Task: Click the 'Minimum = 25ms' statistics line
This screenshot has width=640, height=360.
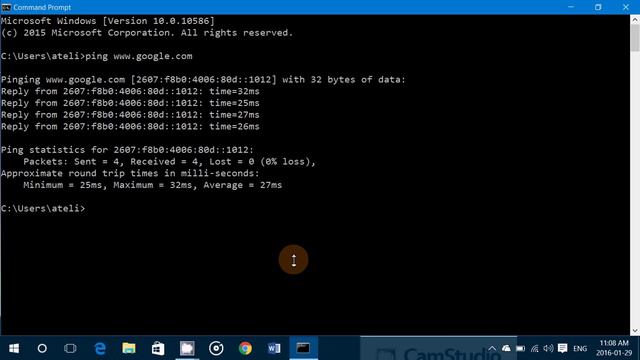Action: click(x=153, y=185)
